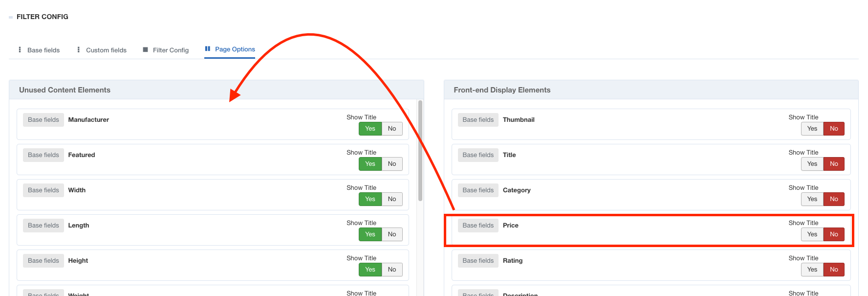Choose Yes for Thumbnail Show Title
Image resolution: width=868 pixels, height=296 pixels.
(x=812, y=129)
